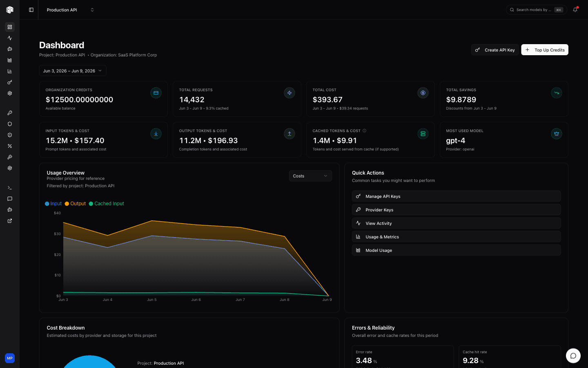Click Create API Key button
This screenshot has height=368, width=588.
495,50
